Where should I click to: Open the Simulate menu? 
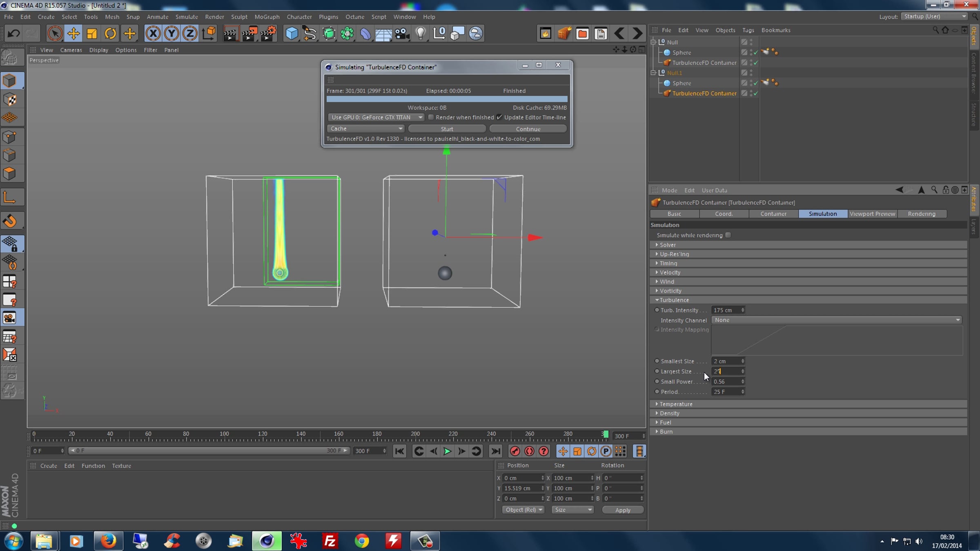[x=187, y=17]
